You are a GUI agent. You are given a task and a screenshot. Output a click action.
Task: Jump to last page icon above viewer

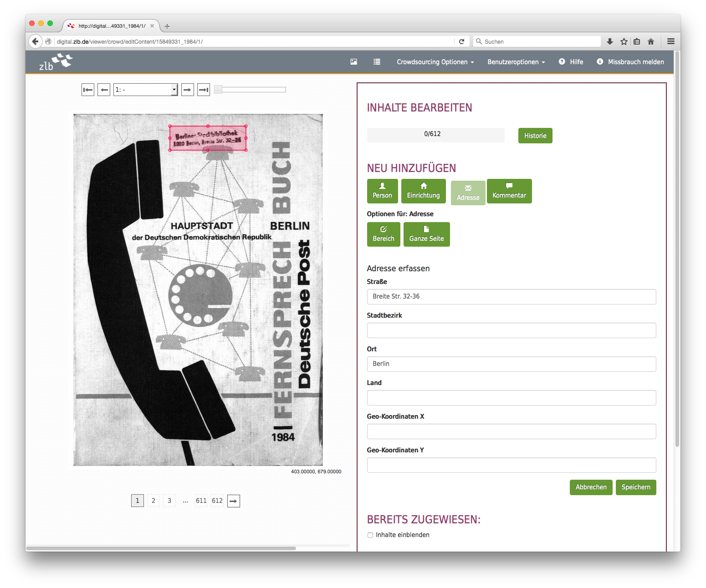[x=204, y=90]
